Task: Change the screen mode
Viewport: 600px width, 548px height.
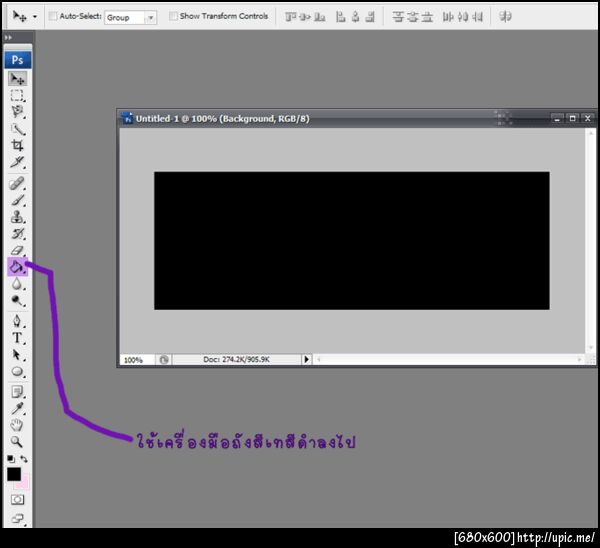Action: 17,519
